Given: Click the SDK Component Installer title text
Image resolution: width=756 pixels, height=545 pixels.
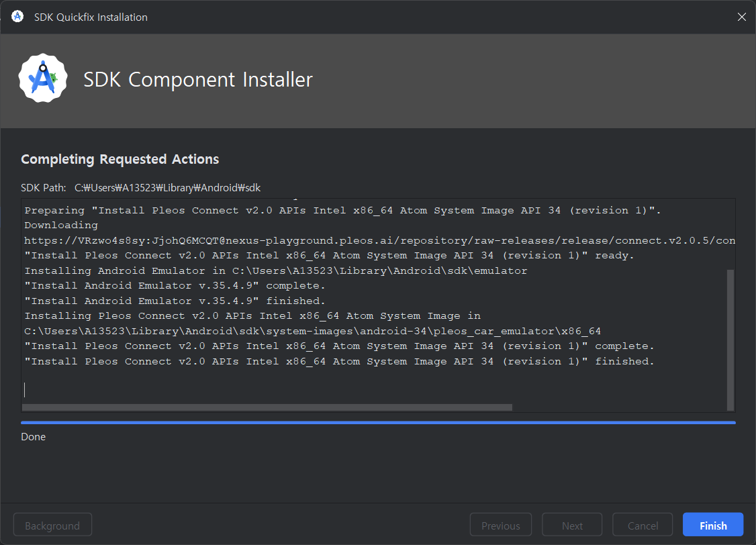Looking at the screenshot, I should pyautogui.click(x=198, y=80).
